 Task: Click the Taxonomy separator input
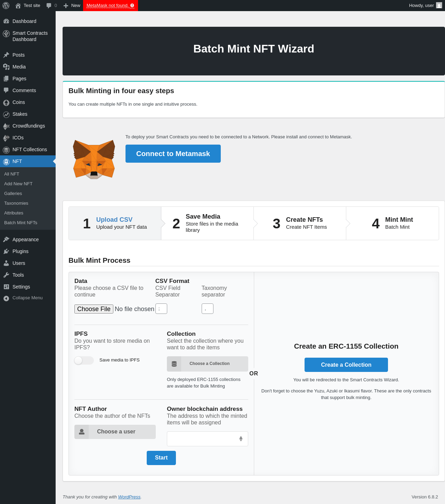[208, 309]
